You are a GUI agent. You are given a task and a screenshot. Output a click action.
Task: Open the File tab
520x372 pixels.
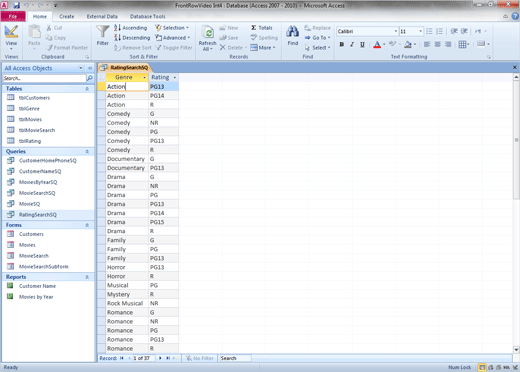(x=13, y=16)
